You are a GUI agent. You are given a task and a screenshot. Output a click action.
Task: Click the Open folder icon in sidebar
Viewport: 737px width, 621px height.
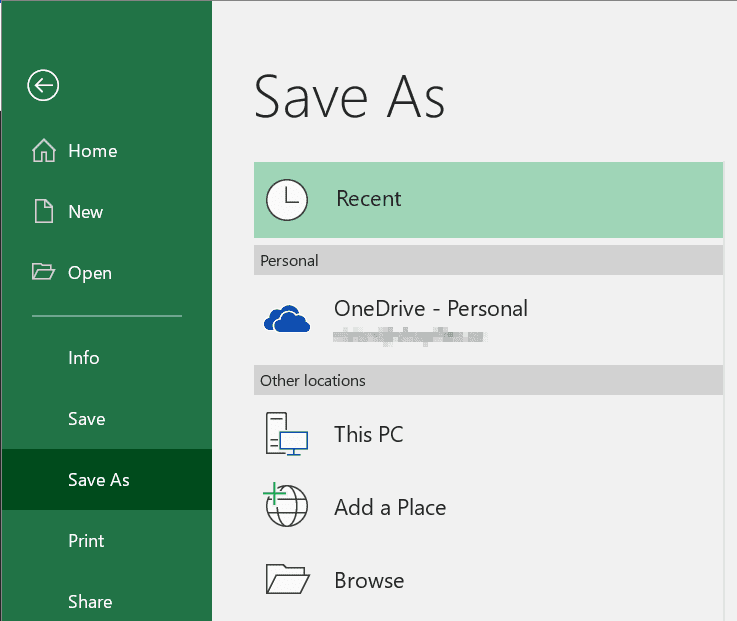coord(44,273)
